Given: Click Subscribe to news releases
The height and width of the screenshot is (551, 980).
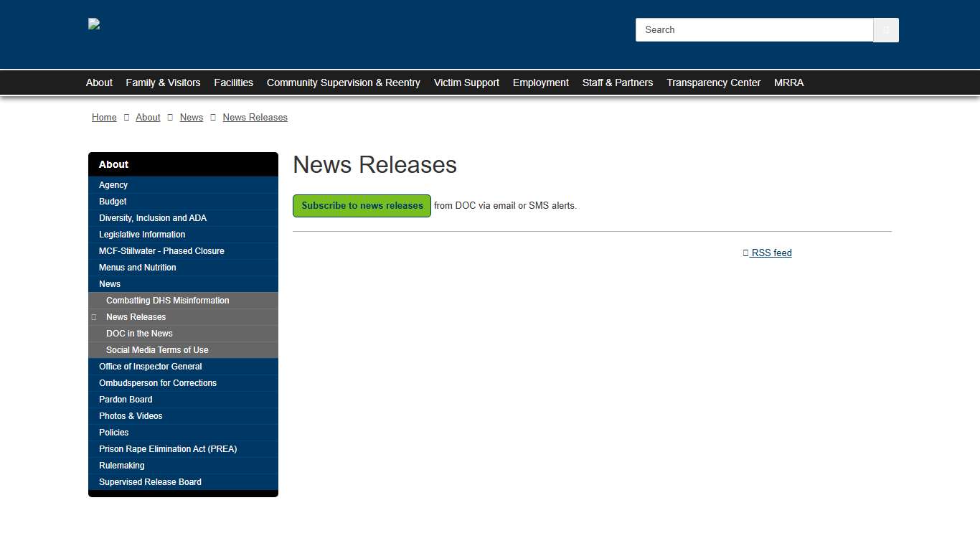Looking at the screenshot, I should click(x=362, y=206).
